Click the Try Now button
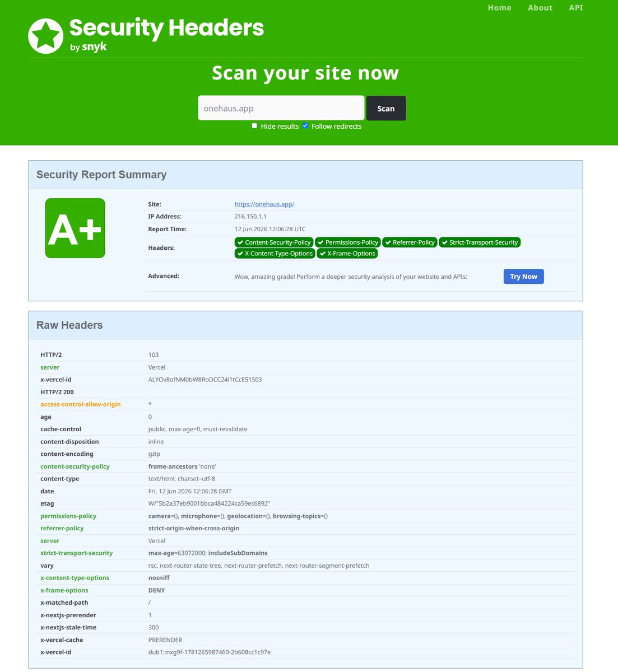 (524, 277)
